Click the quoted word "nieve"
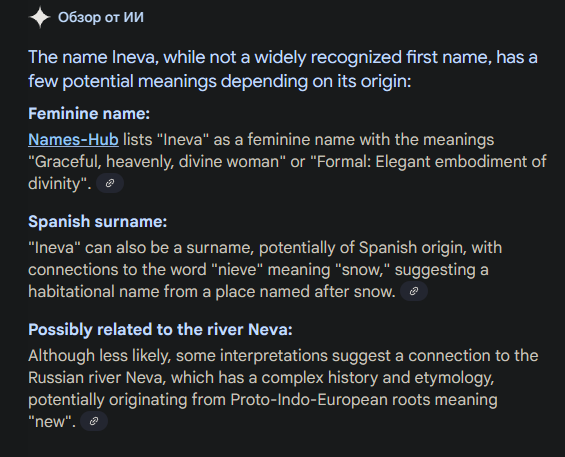This screenshot has height=457, width=565. coord(237,270)
